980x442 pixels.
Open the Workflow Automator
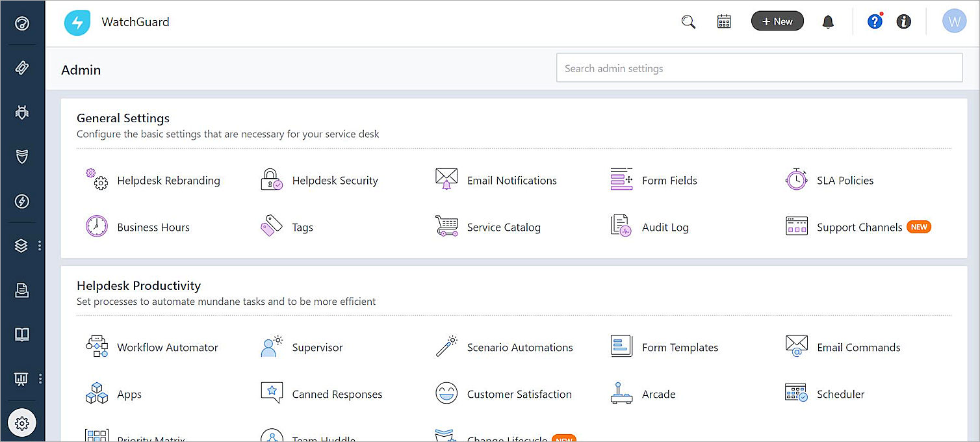point(167,348)
